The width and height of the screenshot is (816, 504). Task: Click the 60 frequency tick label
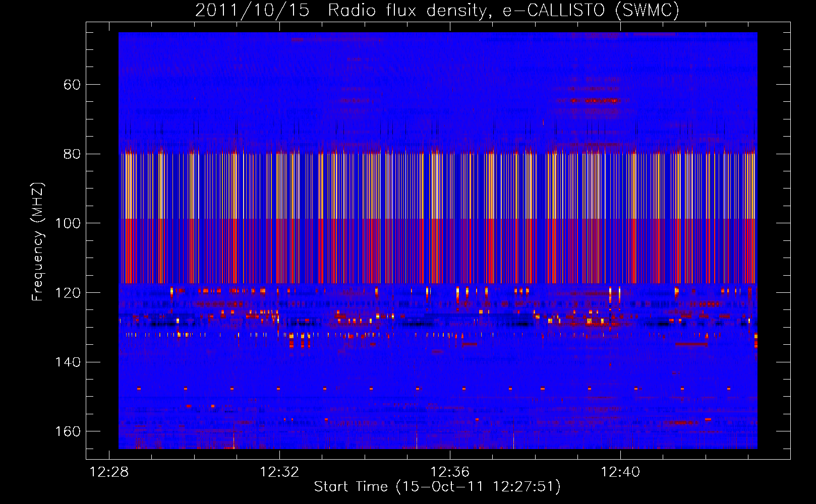point(72,85)
